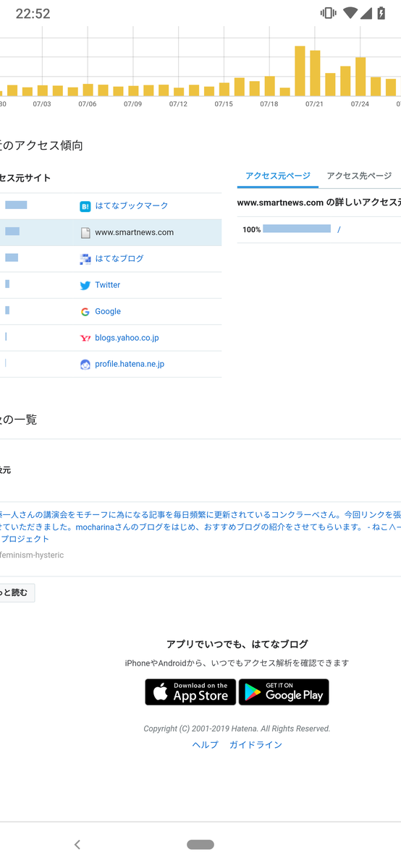Open the Twitter referrer link
401x868 pixels.
pos(108,285)
